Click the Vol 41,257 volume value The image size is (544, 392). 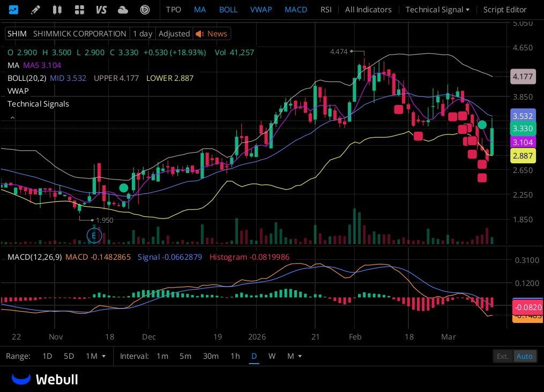click(234, 52)
